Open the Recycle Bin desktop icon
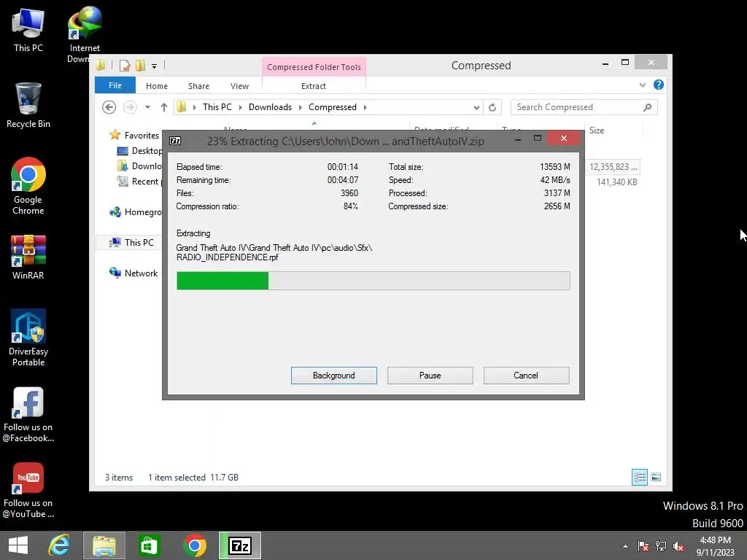This screenshot has width=747, height=560. [28, 105]
